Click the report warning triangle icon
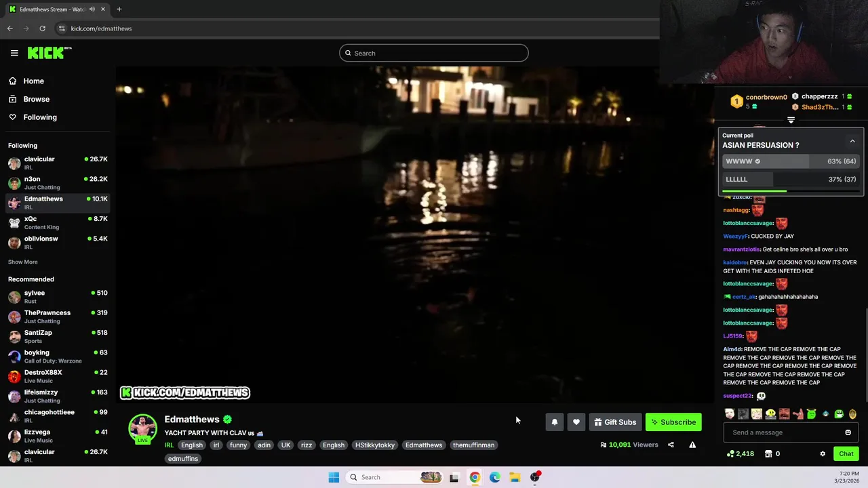 point(692,445)
